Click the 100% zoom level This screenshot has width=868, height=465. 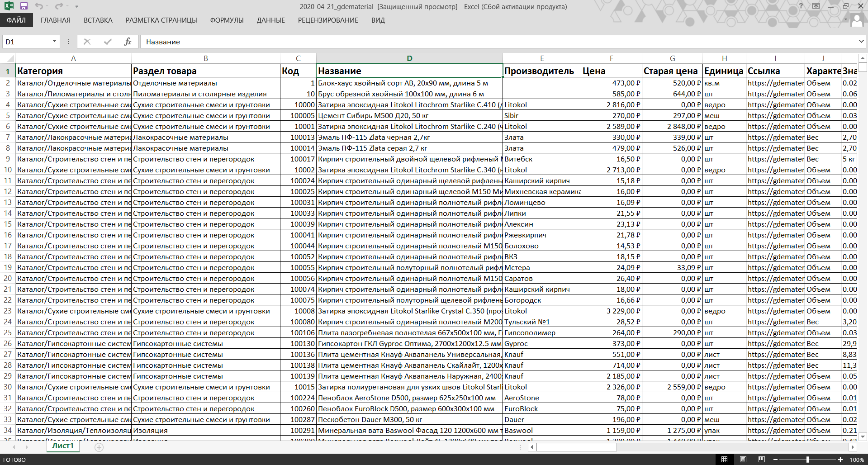(857, 460)
